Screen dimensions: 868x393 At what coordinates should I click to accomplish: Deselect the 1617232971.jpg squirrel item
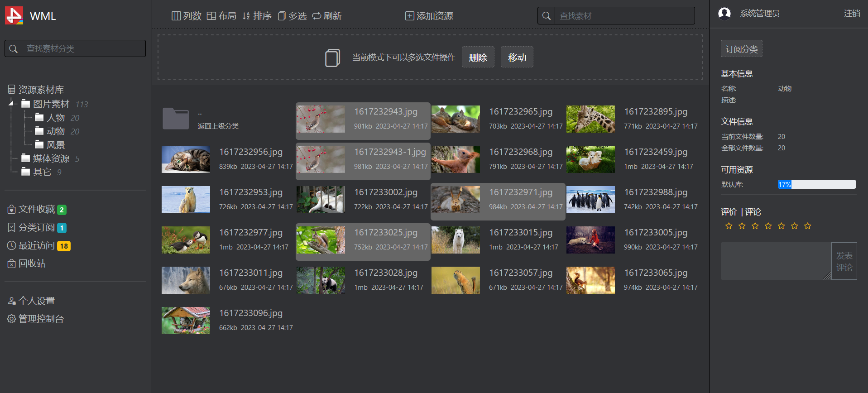tap(498, 201)
